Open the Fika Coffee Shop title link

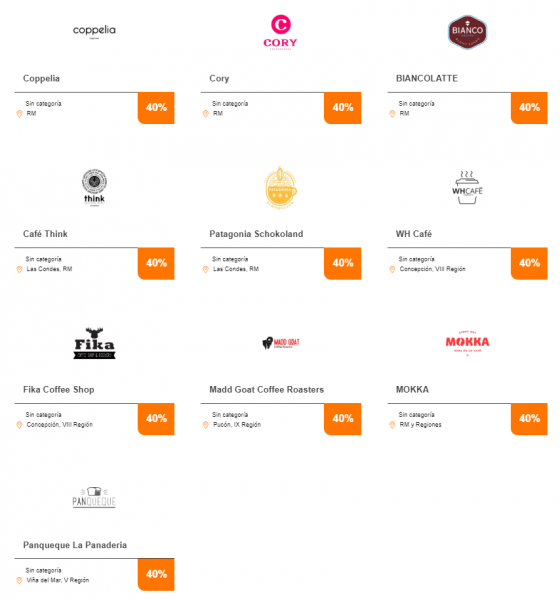pos(59,390)
